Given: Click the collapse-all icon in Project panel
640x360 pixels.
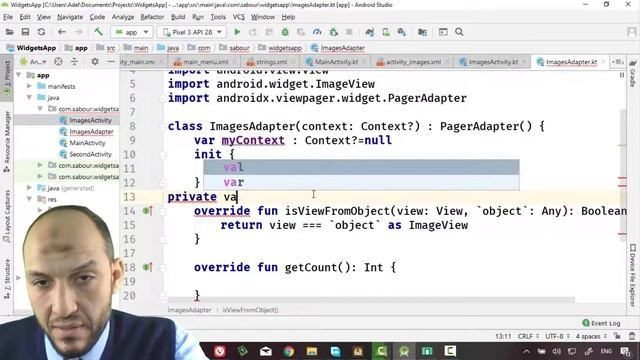Looking at the screenshot, I should click(x=74, y=62).
